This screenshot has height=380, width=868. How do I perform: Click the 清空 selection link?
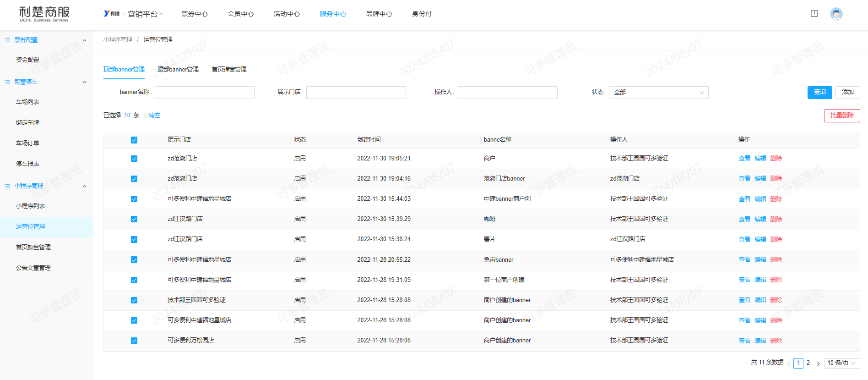click(154, 116)
